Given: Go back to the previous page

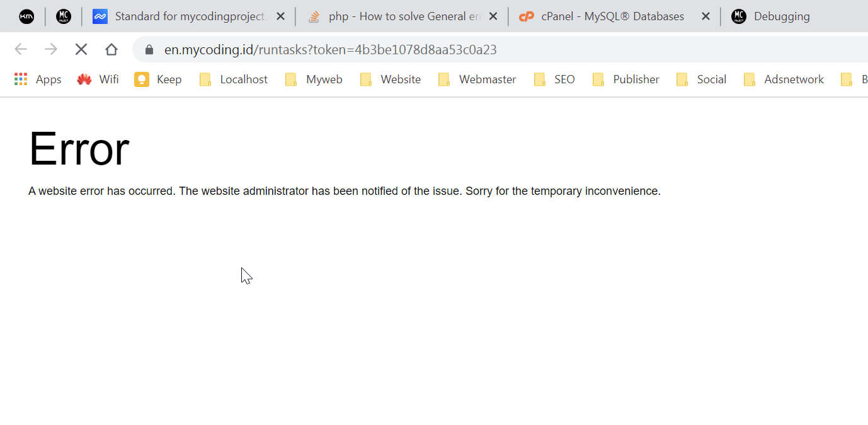Looking at the screenshot, I should click(21, 49).
